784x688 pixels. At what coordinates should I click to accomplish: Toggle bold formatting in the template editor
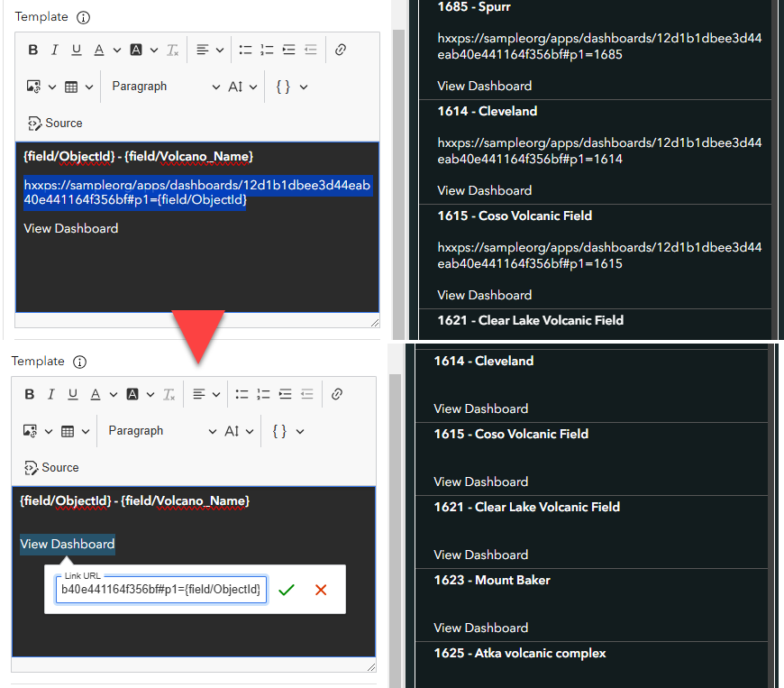click(x=32, y=50)
